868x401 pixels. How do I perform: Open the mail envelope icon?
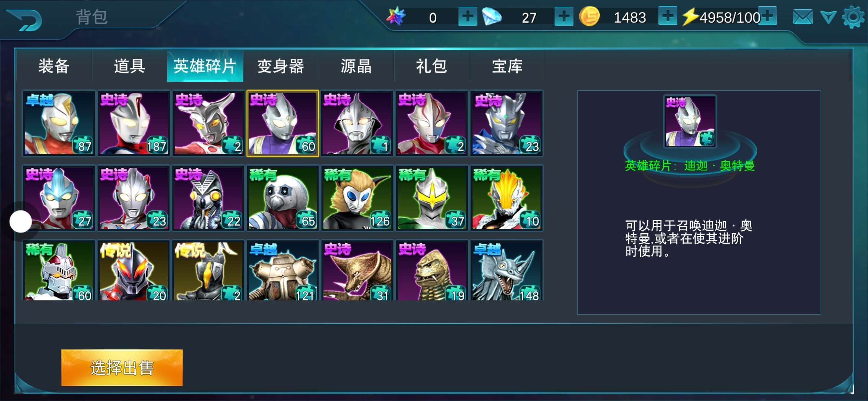802,17
